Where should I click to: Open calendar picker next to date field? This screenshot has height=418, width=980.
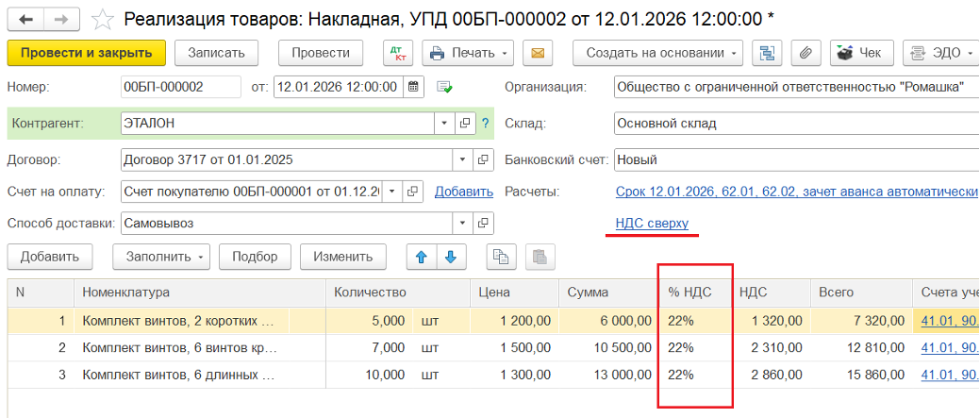pos(413,88)
